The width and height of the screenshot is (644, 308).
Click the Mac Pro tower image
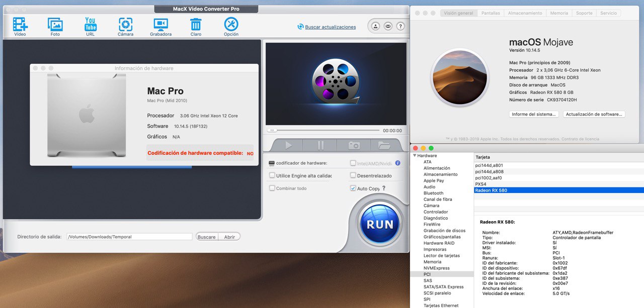tap(87, 115)
